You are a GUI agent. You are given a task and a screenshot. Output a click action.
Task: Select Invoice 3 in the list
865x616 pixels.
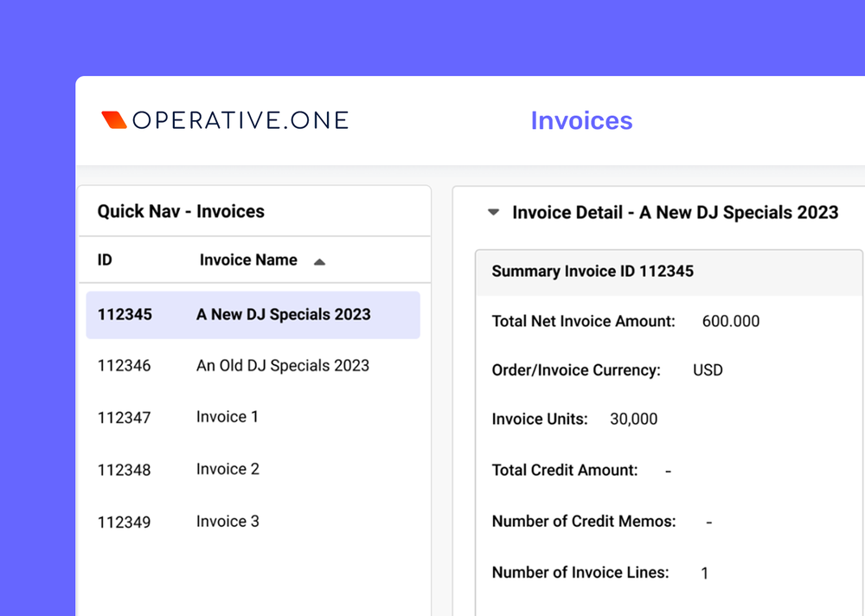click(227, 521)
